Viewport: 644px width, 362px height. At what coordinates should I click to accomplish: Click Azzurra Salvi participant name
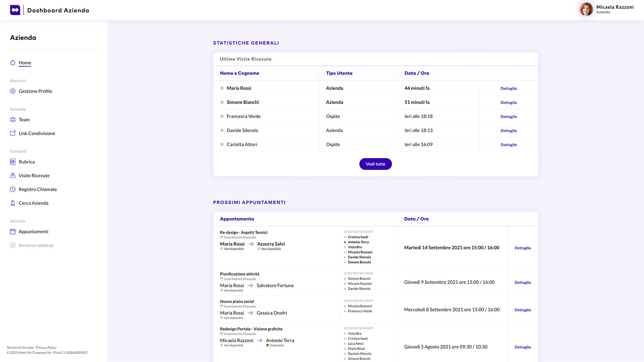[x=271, y=244]
